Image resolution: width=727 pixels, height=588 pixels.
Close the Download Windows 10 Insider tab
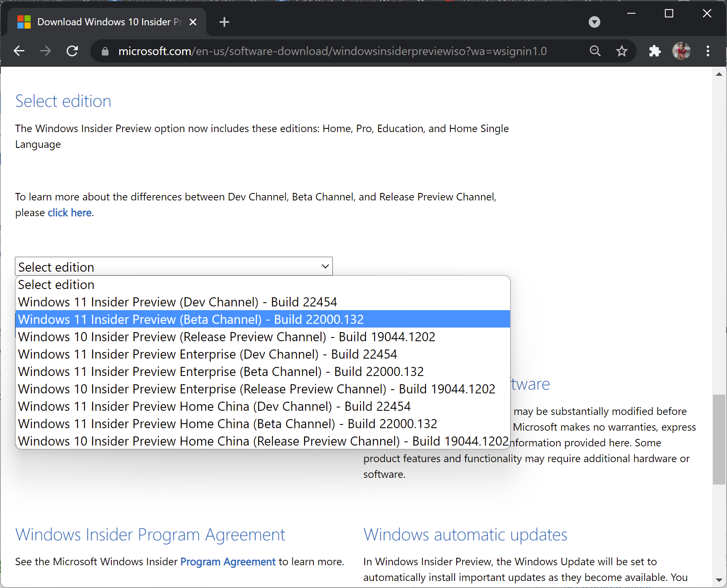pyautogui.click(x=193, y=22)
